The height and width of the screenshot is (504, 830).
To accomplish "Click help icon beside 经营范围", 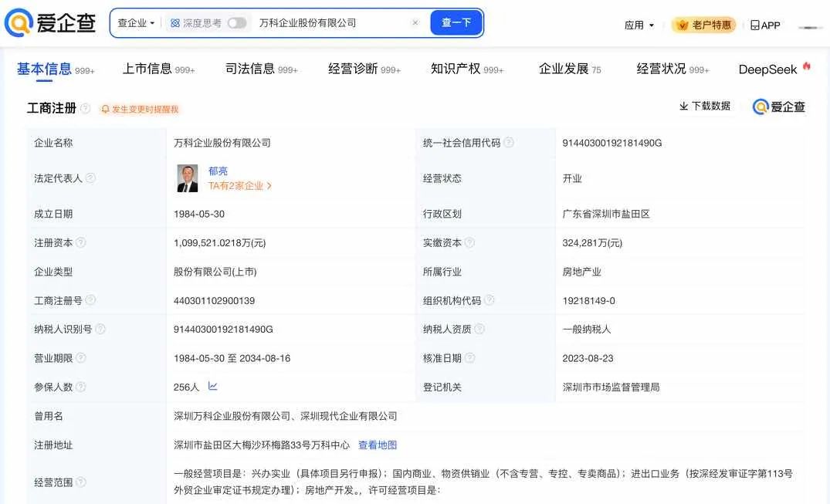I will pyautogui.click(x=80, y=482).
